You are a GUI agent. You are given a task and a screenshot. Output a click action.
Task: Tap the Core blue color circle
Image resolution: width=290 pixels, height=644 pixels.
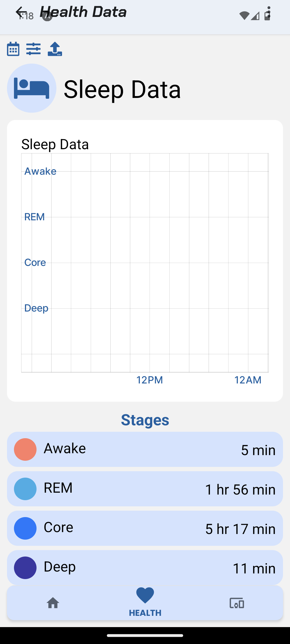click(25, 528)
